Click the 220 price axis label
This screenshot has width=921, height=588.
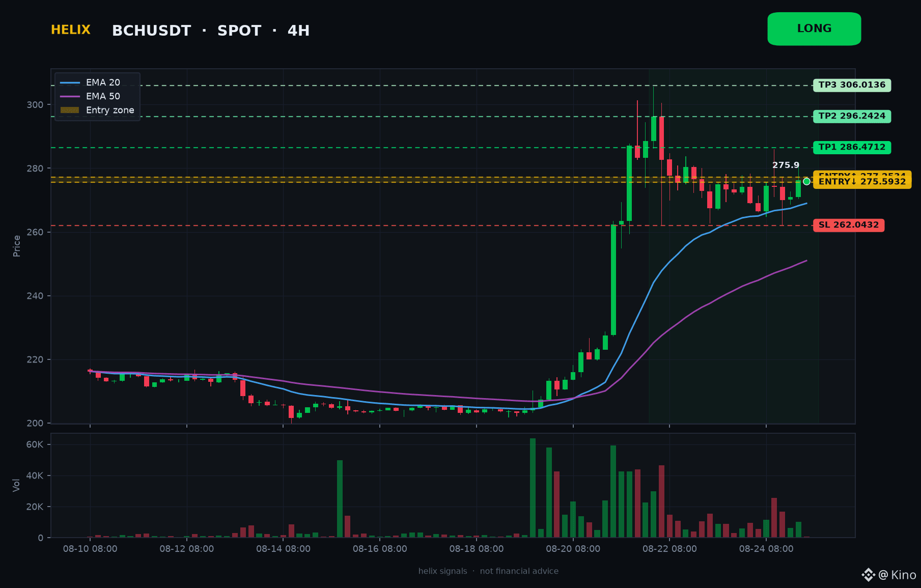tap(35, 359)
